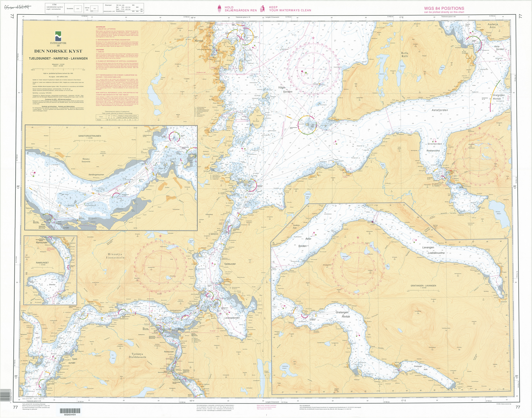The image size is (532, 418).
Task: Click the Astafjorden label on main chart
Action: tap(440, 110)
